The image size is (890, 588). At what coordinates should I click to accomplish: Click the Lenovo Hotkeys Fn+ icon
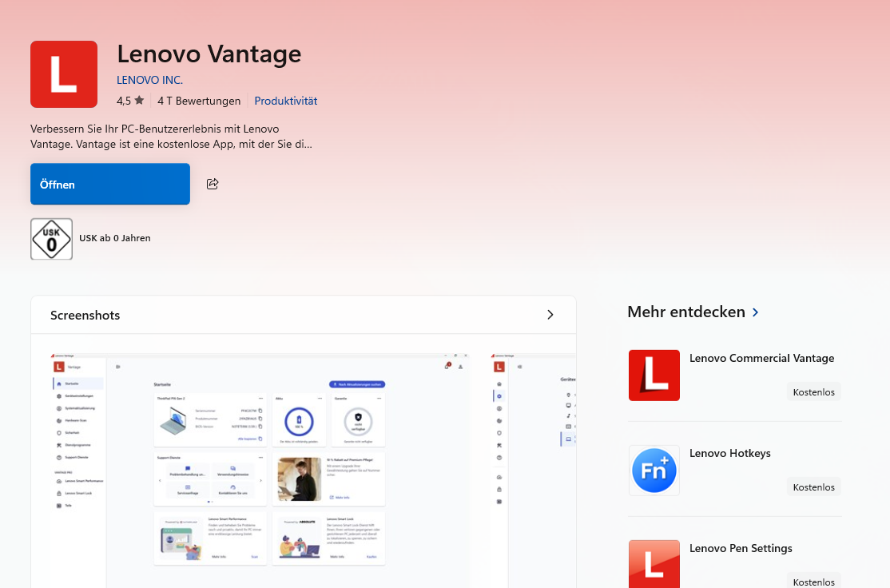click(x=654, y=471)
